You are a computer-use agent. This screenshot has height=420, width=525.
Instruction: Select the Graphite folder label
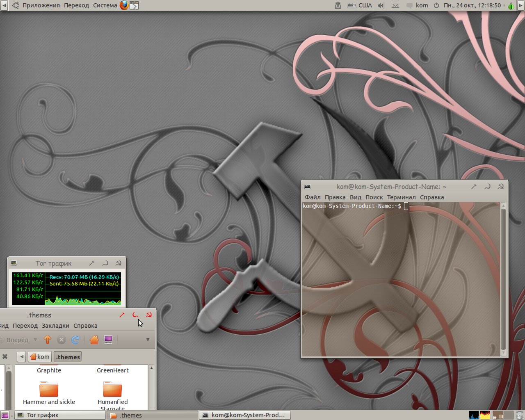point(49,370)
